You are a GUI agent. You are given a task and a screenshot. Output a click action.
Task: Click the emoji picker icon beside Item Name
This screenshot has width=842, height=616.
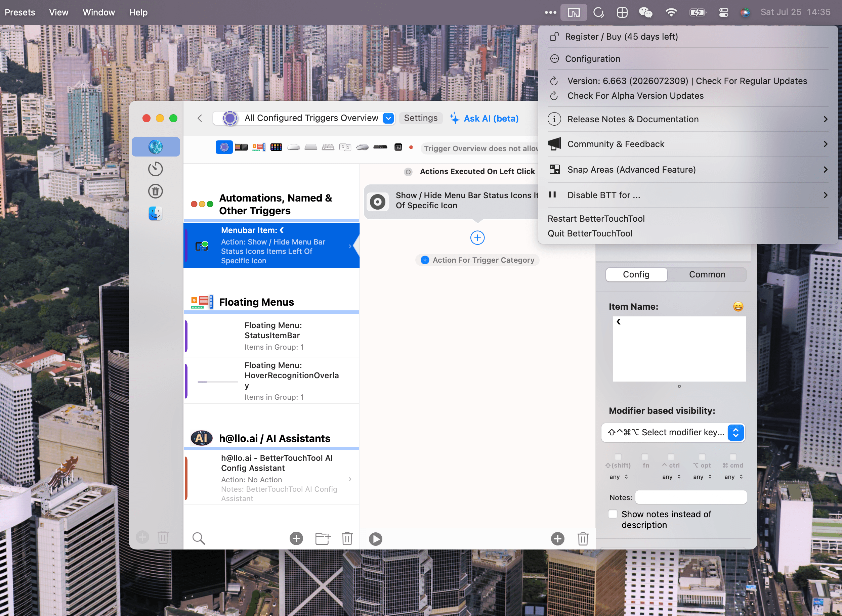(738, 307)
